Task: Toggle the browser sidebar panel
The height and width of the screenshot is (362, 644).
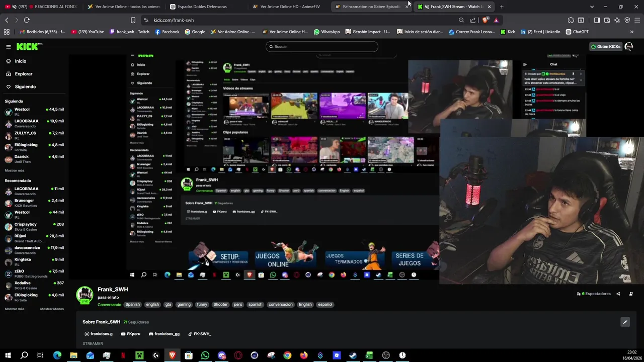Action: [597, 20]
